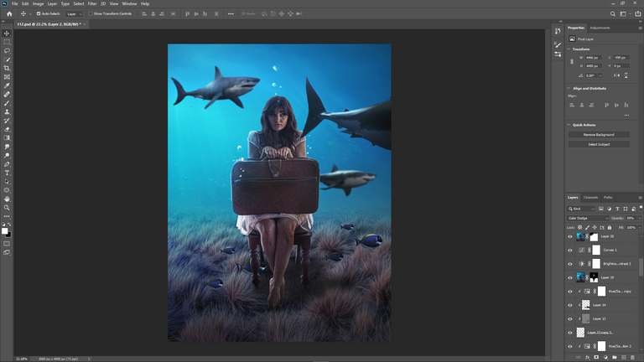The width and height of the screenshot is (644, 362).
Task: Switch to the Paths tab
Action: click(608, 198)
